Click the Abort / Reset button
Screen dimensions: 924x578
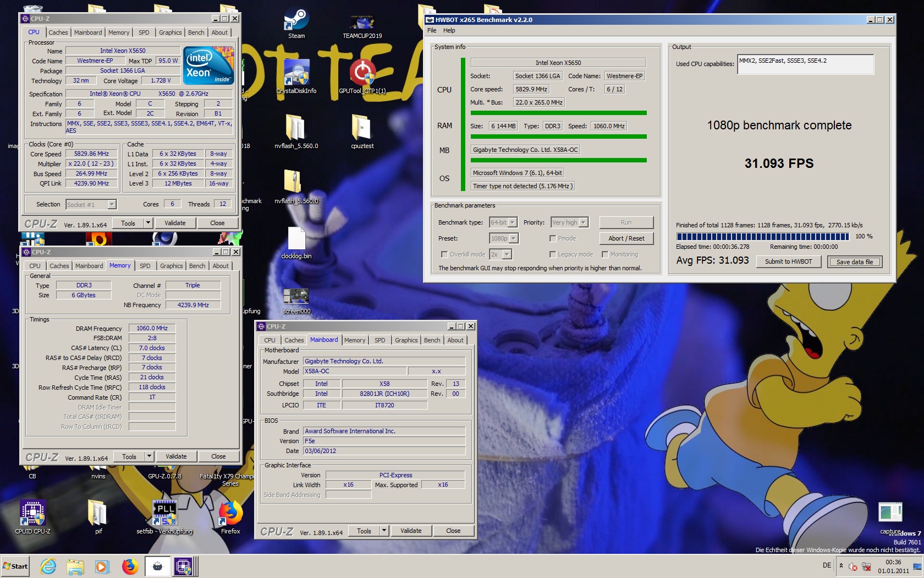[626, 238]
